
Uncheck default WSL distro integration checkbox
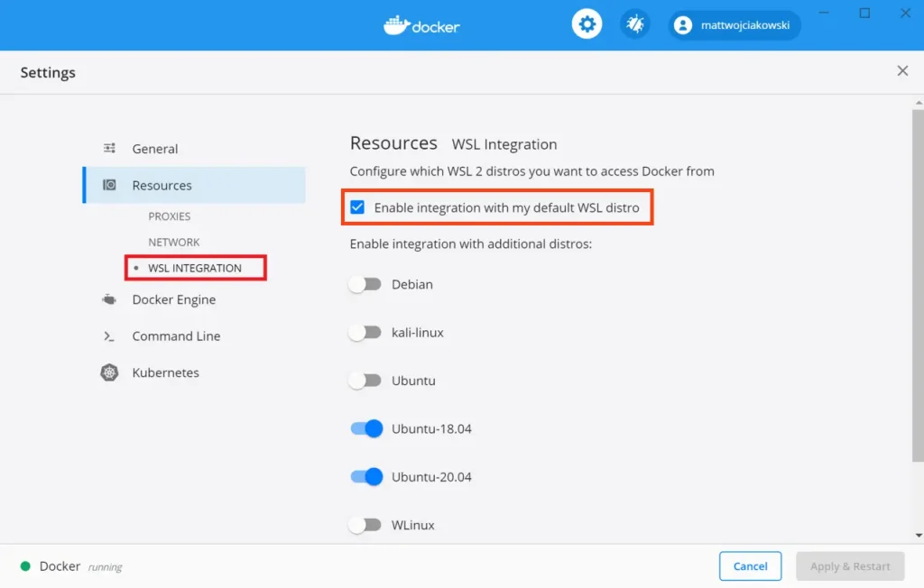click(357, 207)
